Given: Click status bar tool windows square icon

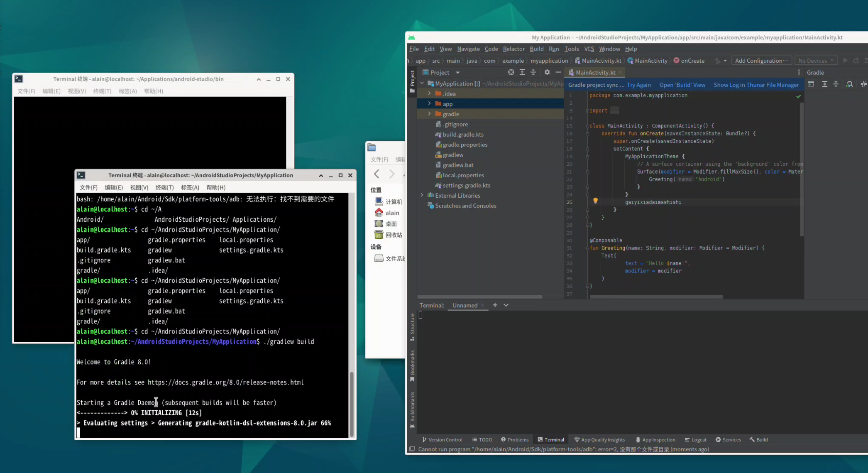Looking at the screenshot, I should pyautogui.click(x=412, y=449).
